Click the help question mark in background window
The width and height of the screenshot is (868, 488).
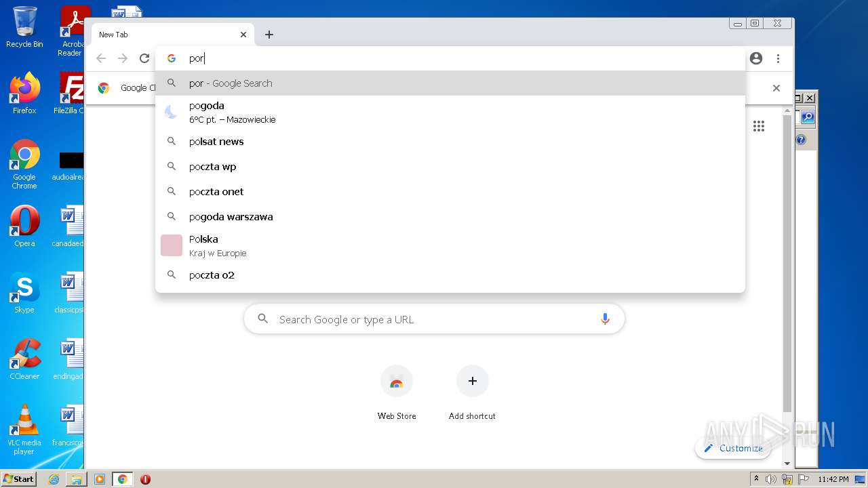point(801,140)
